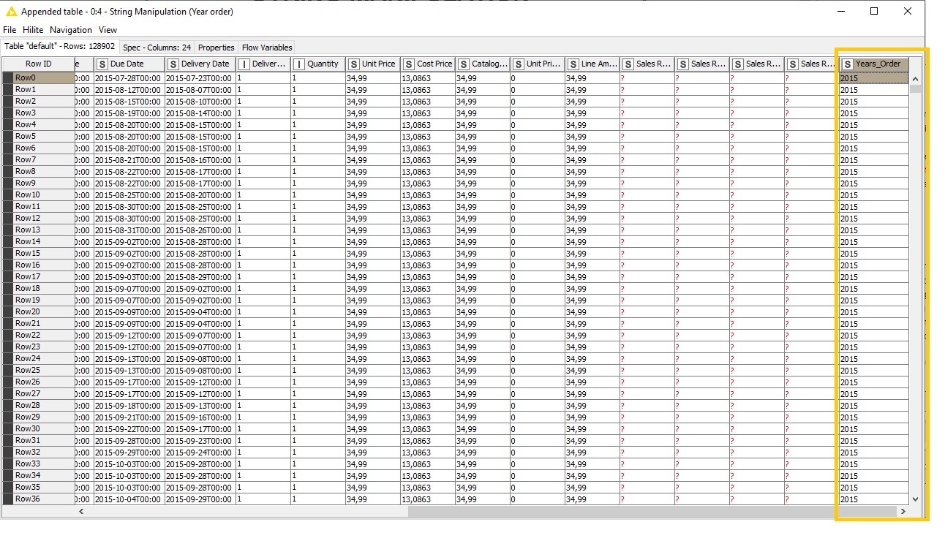Click the KNIME warning icon in title bar
The width and height of the screenshot is (945, 560).
pos(11,12)
